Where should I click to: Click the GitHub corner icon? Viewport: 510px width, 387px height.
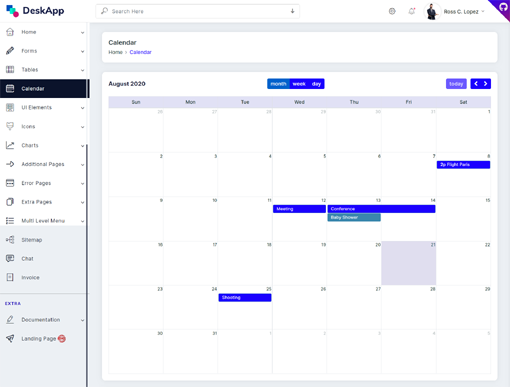tap(503, 7)
